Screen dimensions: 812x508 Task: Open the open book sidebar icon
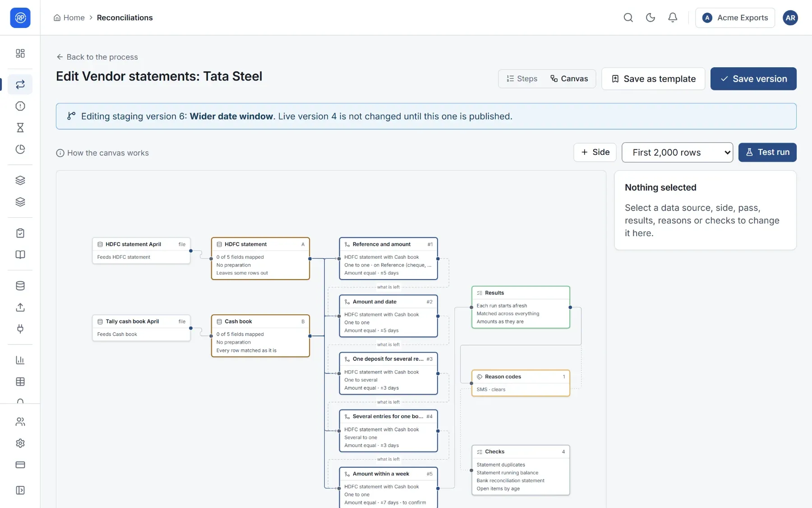click(x=20, y=255)
